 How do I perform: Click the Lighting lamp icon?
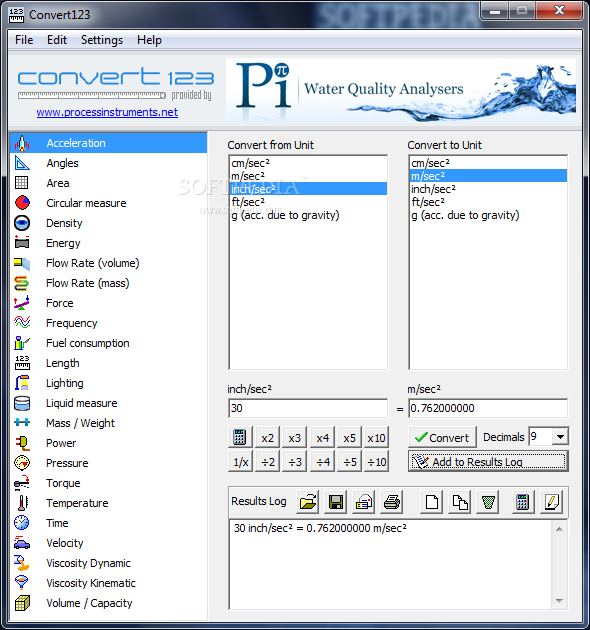pos(22,383)
